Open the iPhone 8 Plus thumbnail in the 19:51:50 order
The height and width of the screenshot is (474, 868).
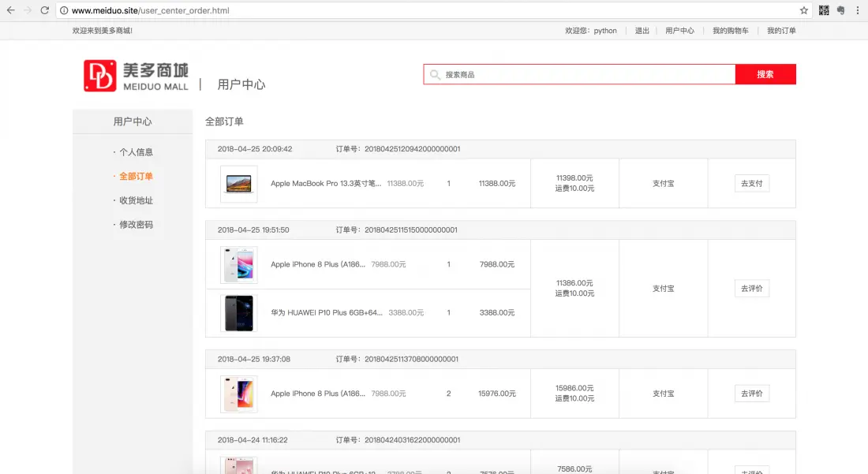coord(238,265)
